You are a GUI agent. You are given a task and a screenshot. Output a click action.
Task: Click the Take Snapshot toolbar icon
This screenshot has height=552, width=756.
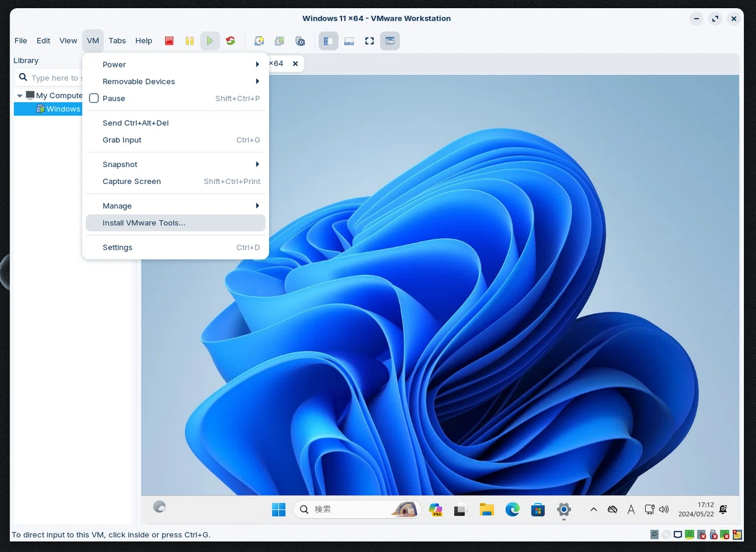pos(259,41)
